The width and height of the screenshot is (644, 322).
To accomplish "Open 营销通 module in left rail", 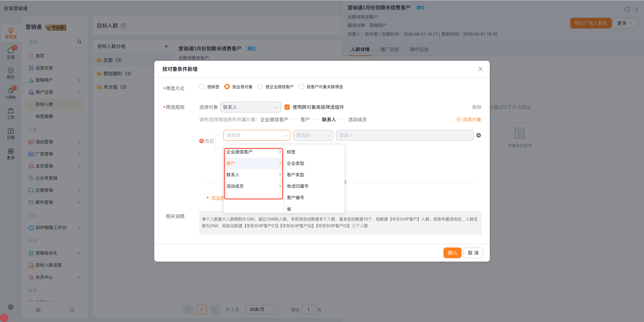I will pyautogui.click(x=11, y=33).
